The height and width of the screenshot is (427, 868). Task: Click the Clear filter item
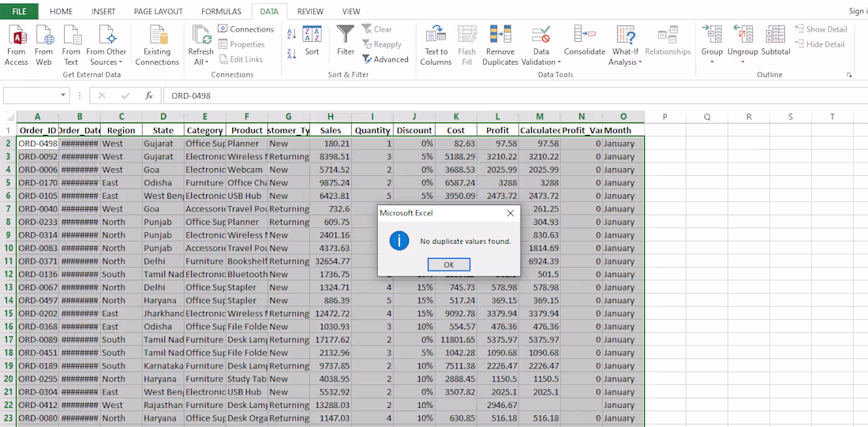coord(377,28)
